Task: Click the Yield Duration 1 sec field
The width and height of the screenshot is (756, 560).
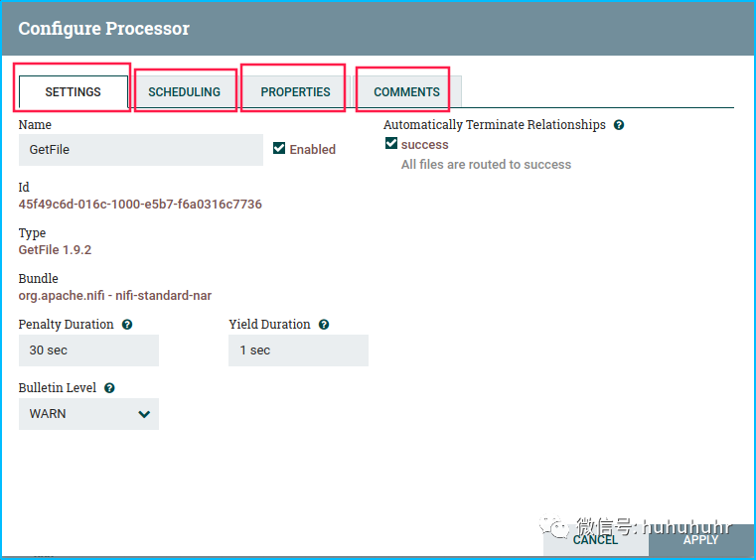Action: (298, 350)
